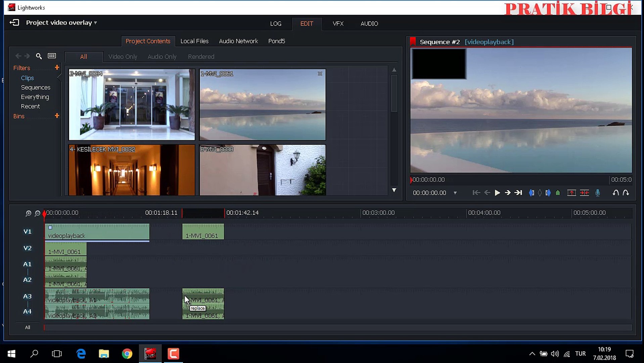Toggle the V1 track selector

coord(27,232)
